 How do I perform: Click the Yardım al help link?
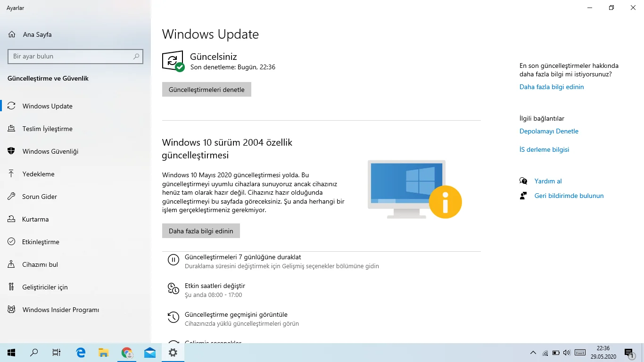tap(548, 181)
